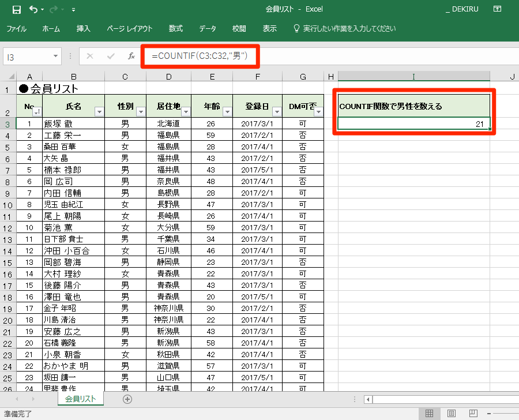Click the New Sheet plus button
Screen dimensions: 519x420
tap(127, 399)
